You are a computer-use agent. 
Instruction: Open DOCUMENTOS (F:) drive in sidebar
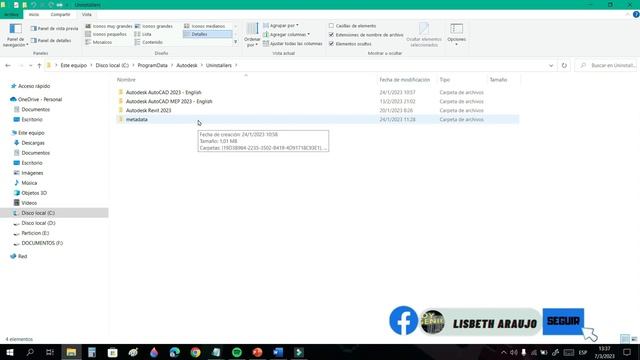point(42,243)
